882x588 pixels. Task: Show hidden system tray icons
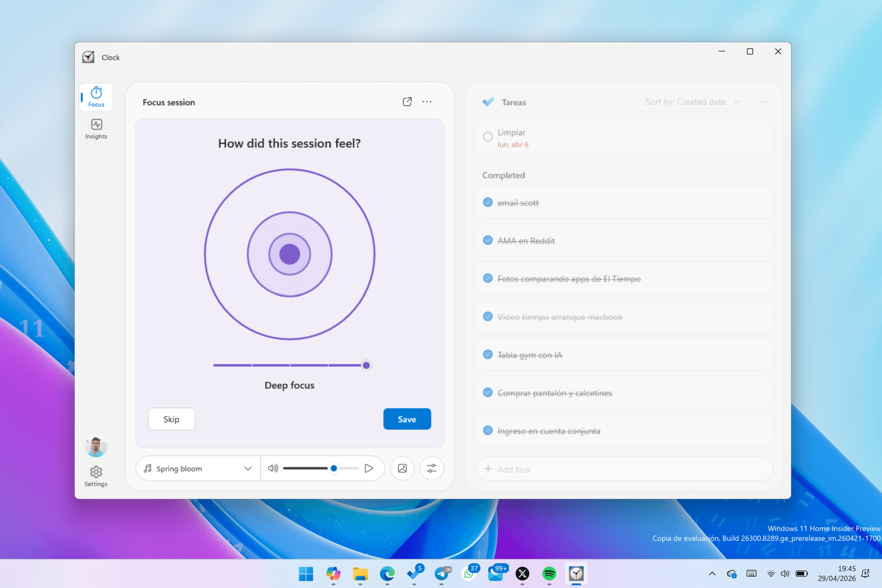[712, 574]
